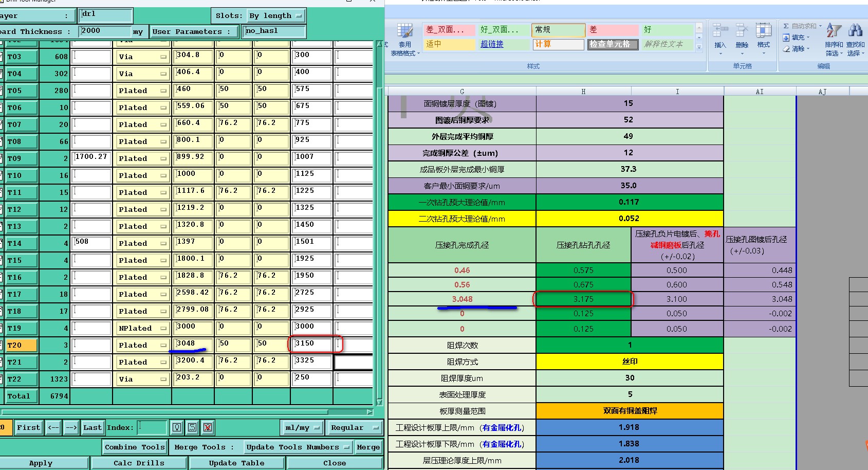Click the Apply button

click(x=41, y=463)
